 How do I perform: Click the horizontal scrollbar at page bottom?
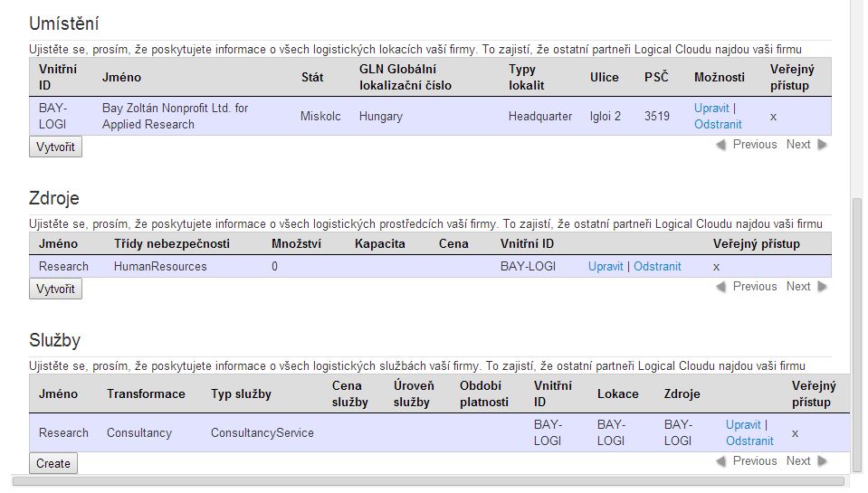[428, 482]
